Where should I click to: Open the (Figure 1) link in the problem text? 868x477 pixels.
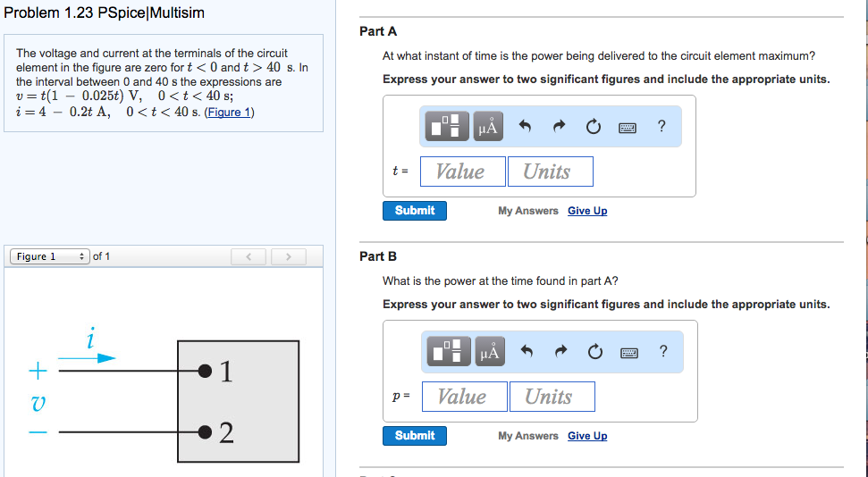point(230,113)
